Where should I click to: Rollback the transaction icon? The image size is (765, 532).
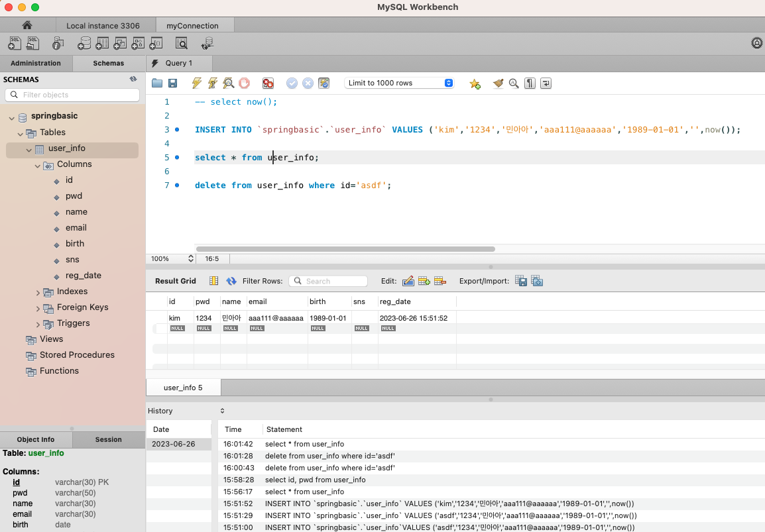click(x=308, y=83)
